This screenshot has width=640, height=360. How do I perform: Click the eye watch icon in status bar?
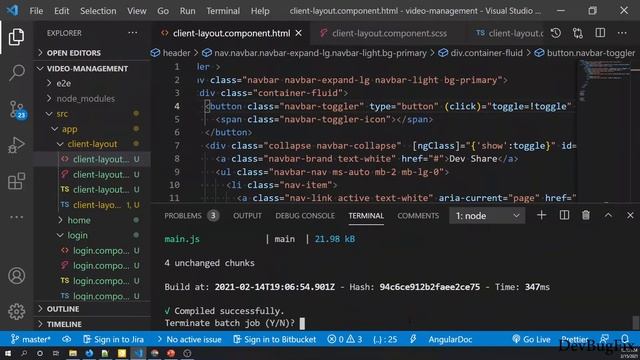click(x=67, y=339)
